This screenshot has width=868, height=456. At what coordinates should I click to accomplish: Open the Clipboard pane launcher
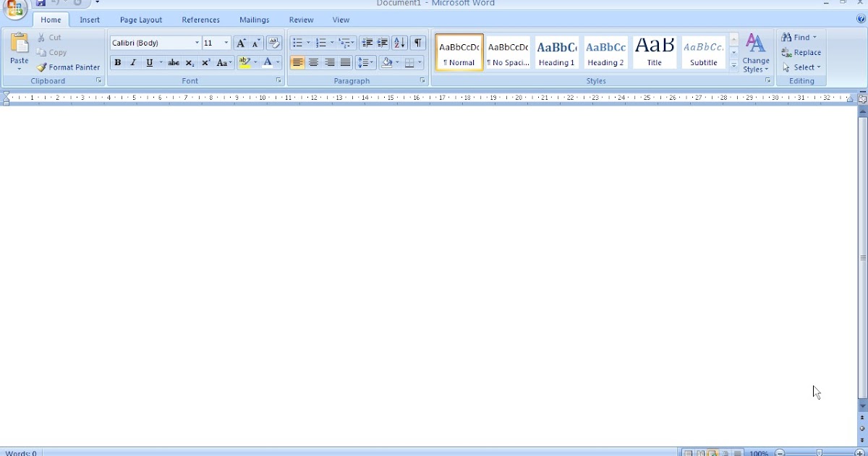coord(99,81)
